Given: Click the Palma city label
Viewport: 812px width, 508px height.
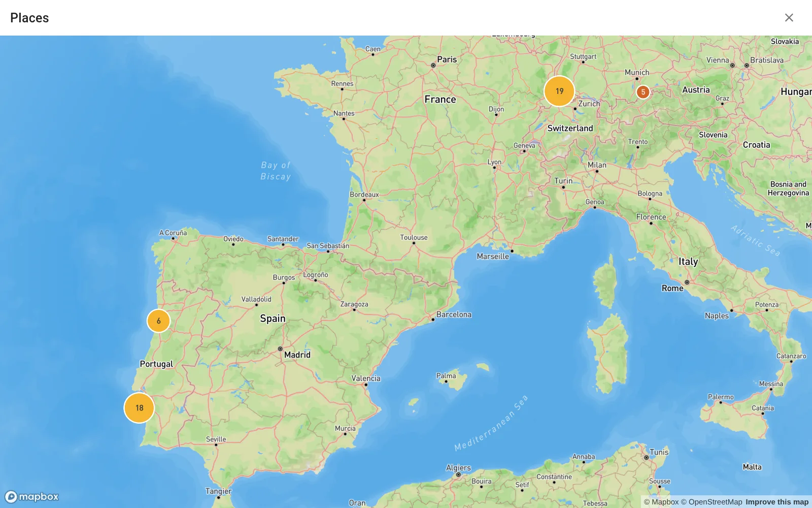Looking at the screenshot, I should tap(446, 376).
